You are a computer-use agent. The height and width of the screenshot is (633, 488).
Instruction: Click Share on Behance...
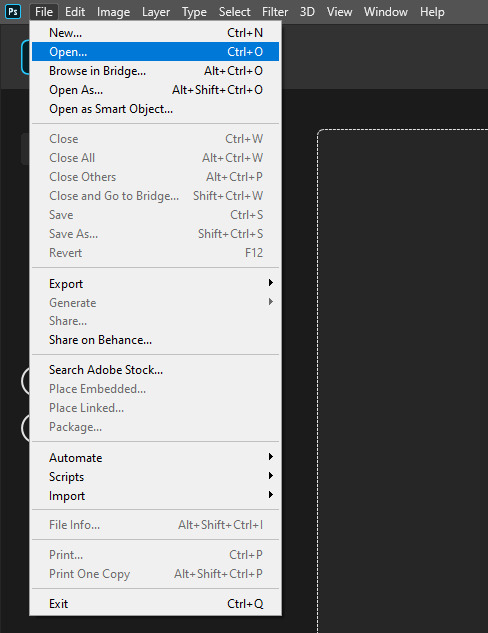155,340
